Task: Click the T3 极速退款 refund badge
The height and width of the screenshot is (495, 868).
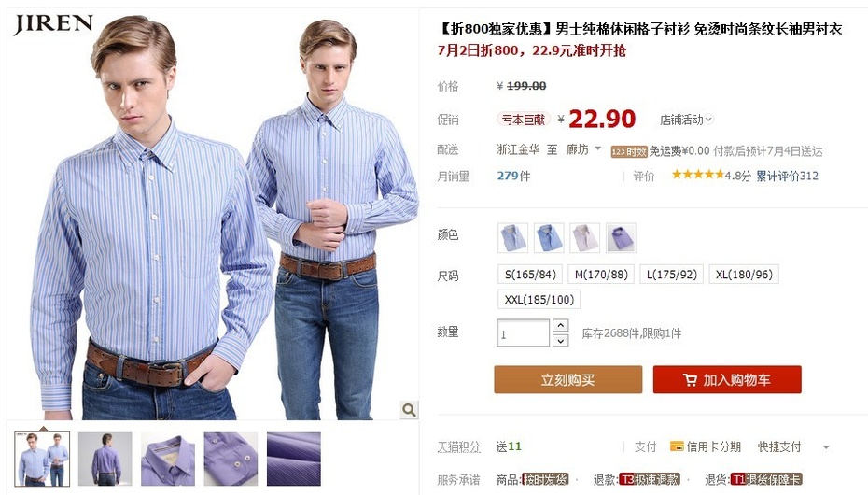Action: [650, 479]
